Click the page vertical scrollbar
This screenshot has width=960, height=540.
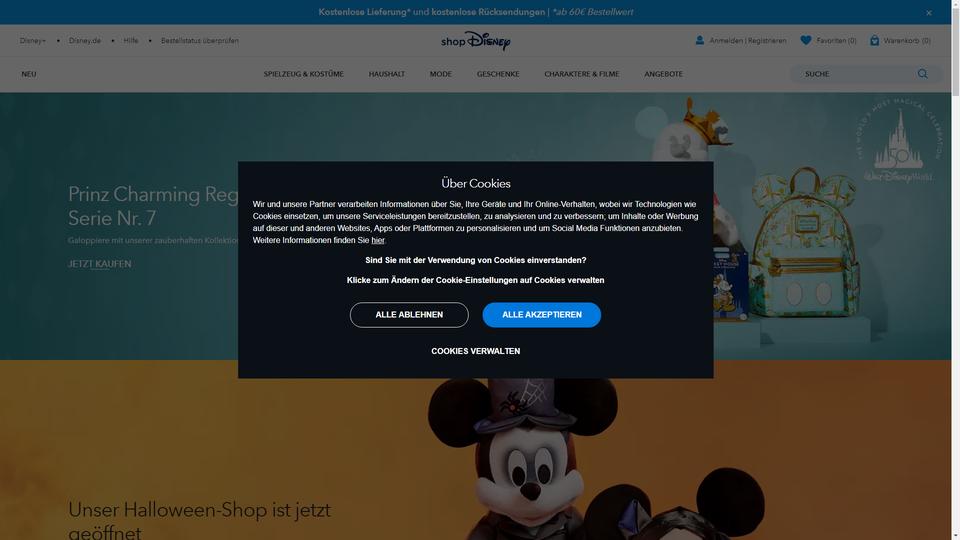point(956,270)
